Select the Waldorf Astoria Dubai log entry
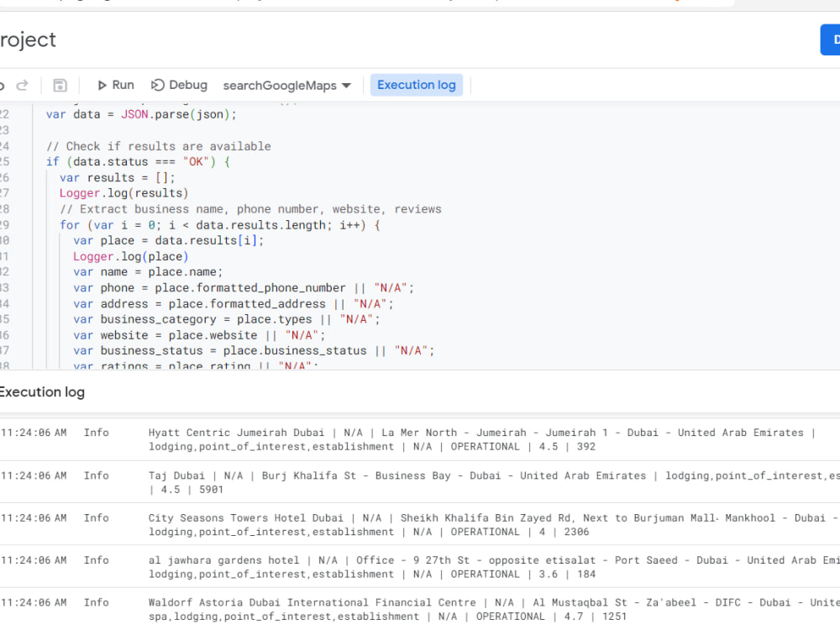This screenshot has width=840, height=630. tap(420, 609)
